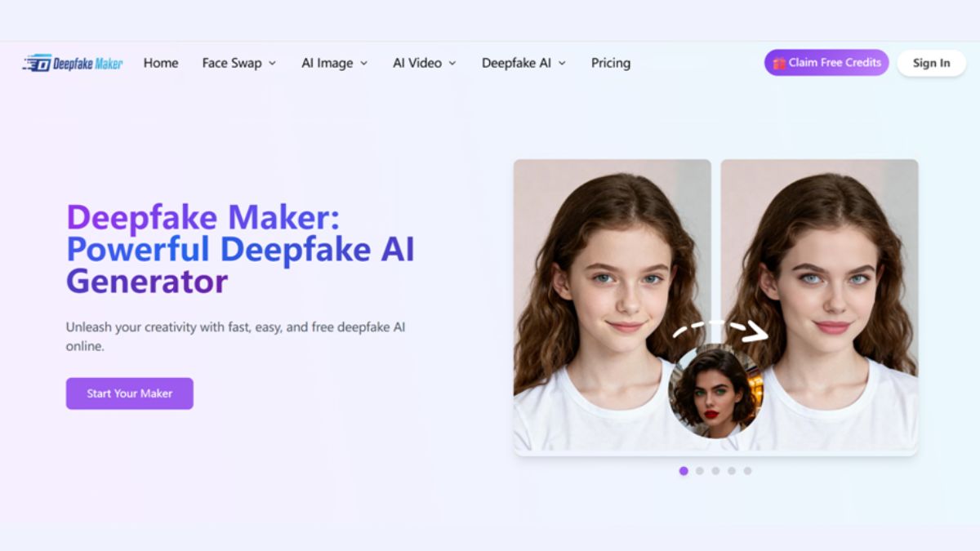The image size is (980, 551).
Task: Select the first carousel pagination dot
Action: pyautogui.click(x=684, y=471)
